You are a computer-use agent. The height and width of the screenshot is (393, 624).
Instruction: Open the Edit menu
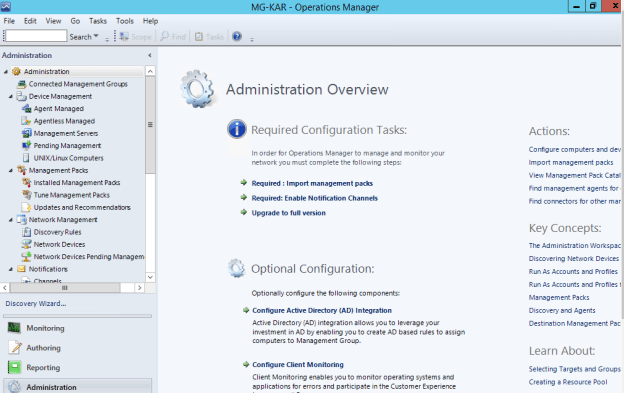(x=30, y=21)
